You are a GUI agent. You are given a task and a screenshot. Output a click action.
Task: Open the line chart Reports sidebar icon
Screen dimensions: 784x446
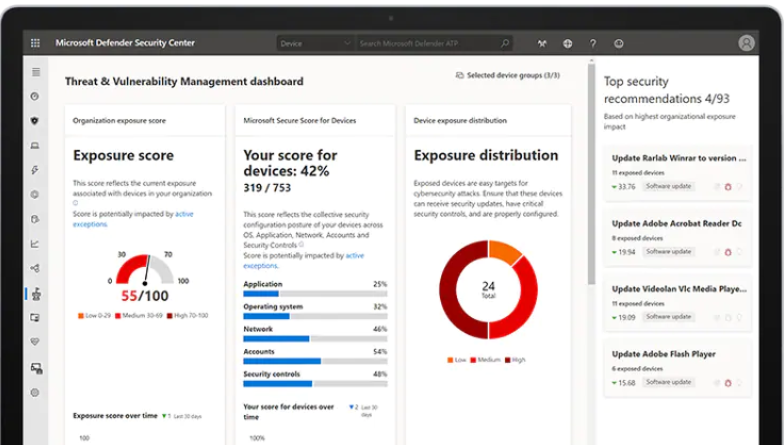[x=34, y=244]
